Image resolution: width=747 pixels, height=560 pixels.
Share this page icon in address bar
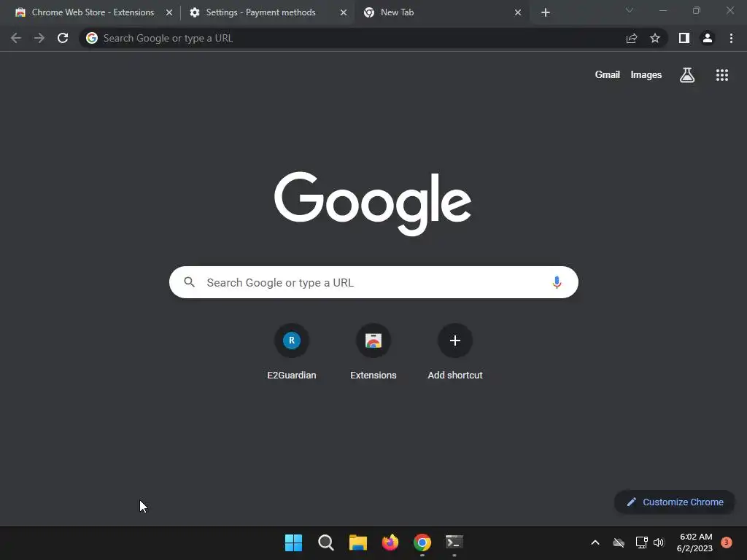632,38
